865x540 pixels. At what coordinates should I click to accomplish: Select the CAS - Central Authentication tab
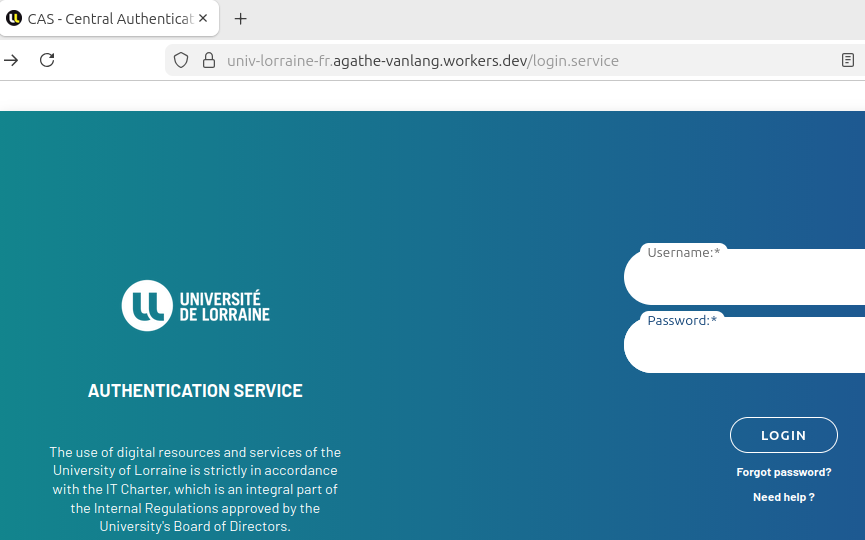[x=109, y=18]
